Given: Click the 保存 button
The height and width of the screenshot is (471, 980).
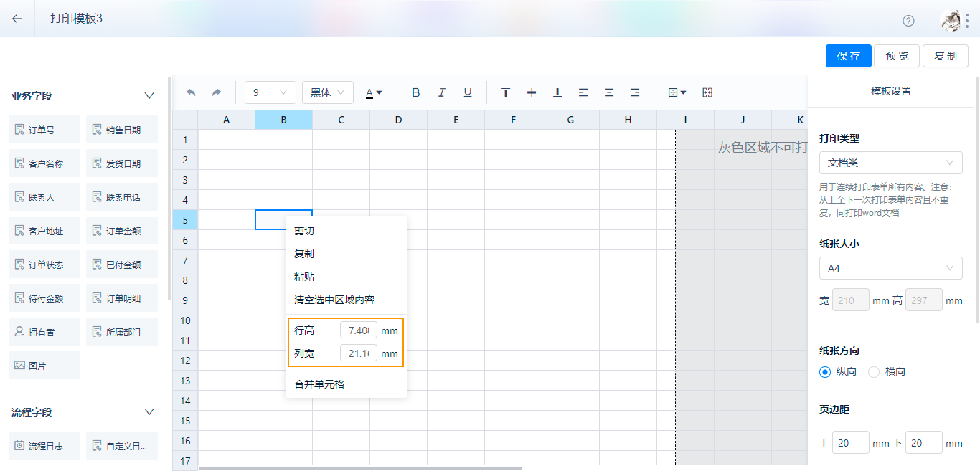Looking at the screenshot, I should [x=849, y=56].
